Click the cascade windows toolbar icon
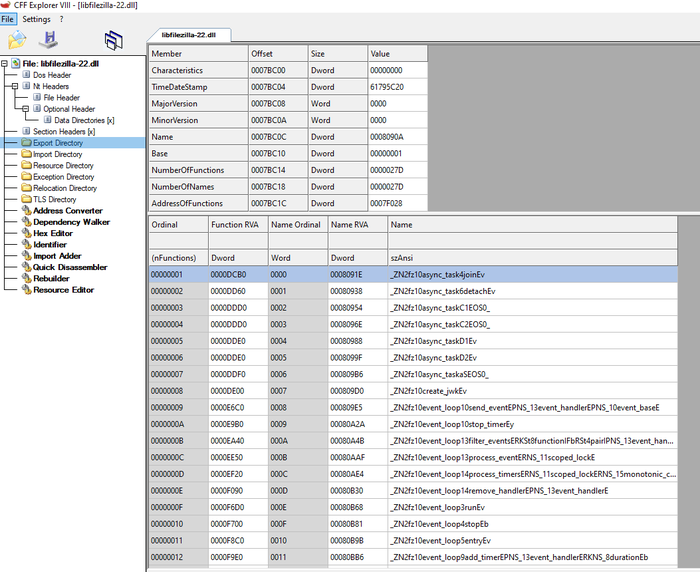700x572 pixels. coord(113,41)
